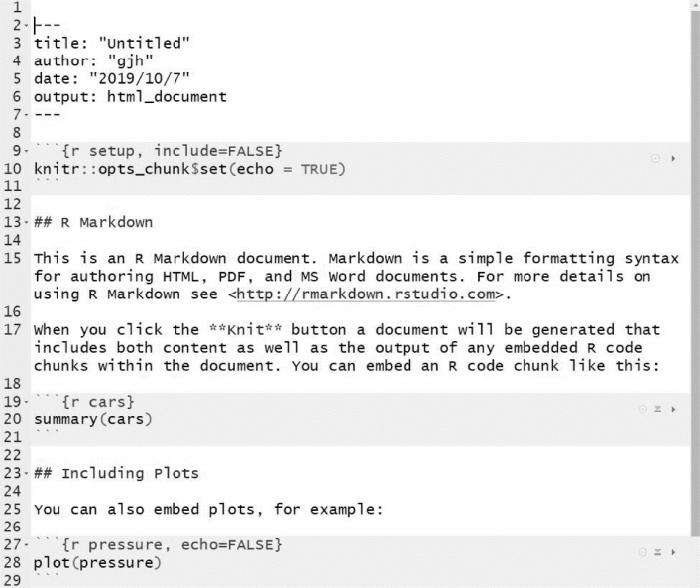Open the rmarkdown.rstudio.com link
The height and width of the screenshot is (588, 700).
pos(366,294)
